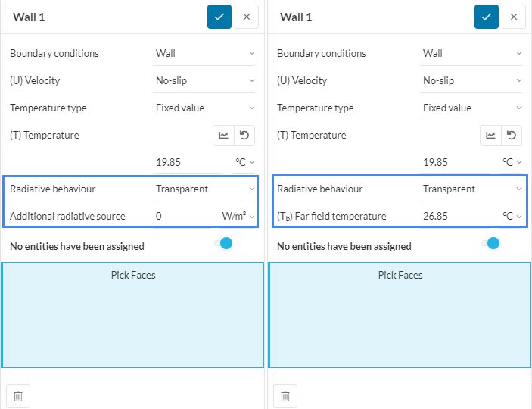The image size is (532, 409).
Task: Edit Far field temperature value 26.85
Action: point(454,216)
